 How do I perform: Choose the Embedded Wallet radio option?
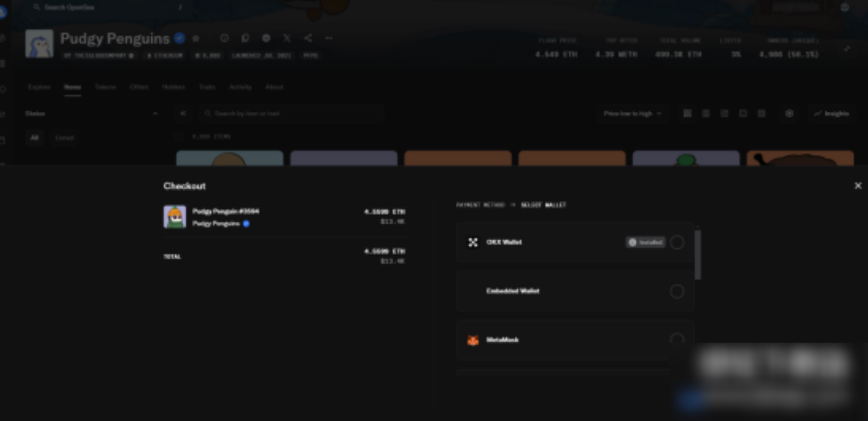pos(676,291)
